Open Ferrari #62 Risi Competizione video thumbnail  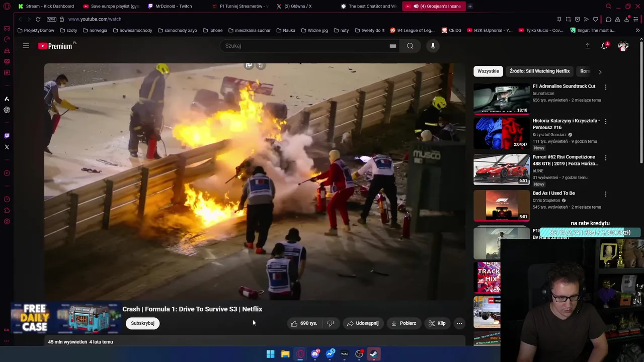502,169
